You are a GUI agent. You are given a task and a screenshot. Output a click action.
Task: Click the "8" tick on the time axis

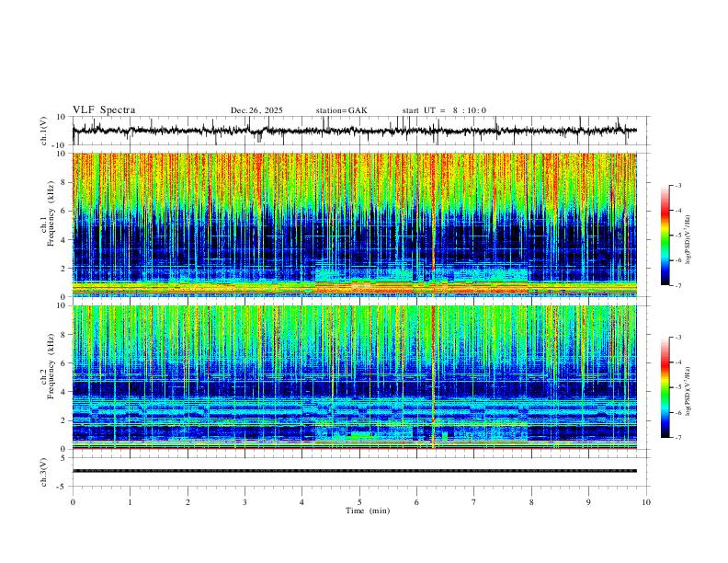coord(531,502)
